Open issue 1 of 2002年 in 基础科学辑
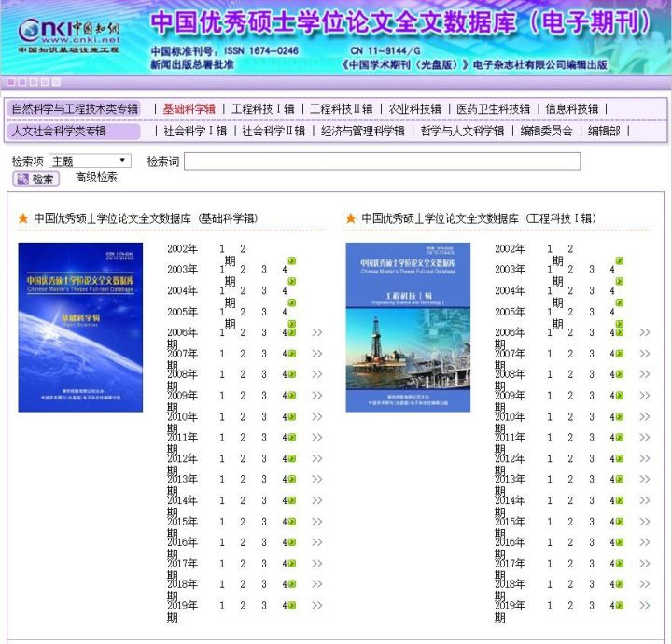 click(x=222, y=249)
